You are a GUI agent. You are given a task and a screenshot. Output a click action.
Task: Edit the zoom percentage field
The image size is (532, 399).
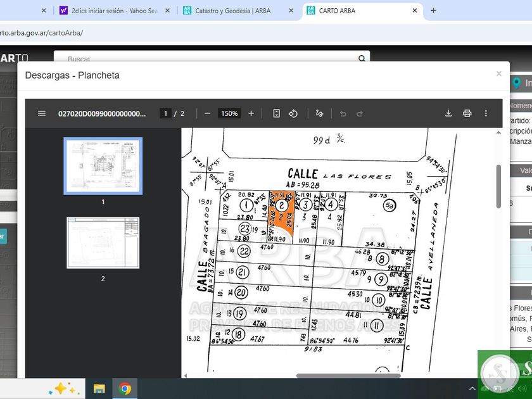point(229,113)
